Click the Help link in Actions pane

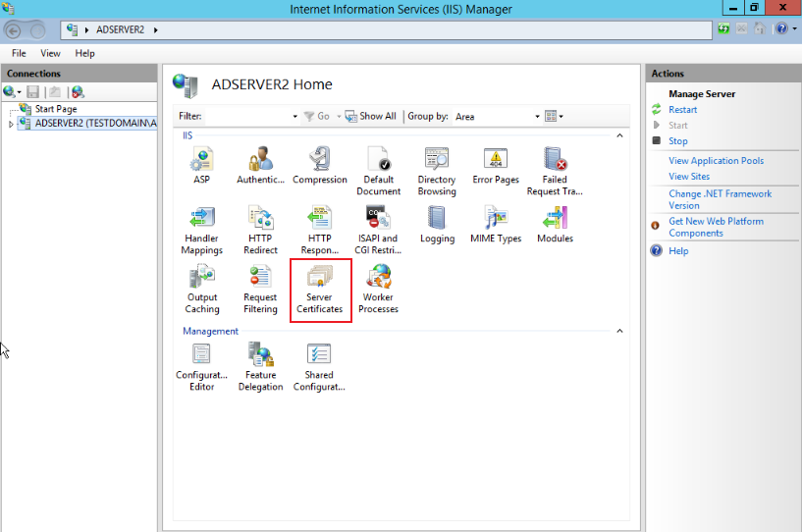pyautogui.click(x=678, y=251)
